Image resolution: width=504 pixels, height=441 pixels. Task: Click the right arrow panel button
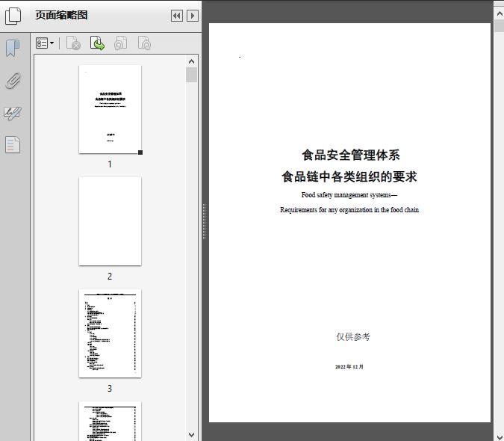(193, 16)
